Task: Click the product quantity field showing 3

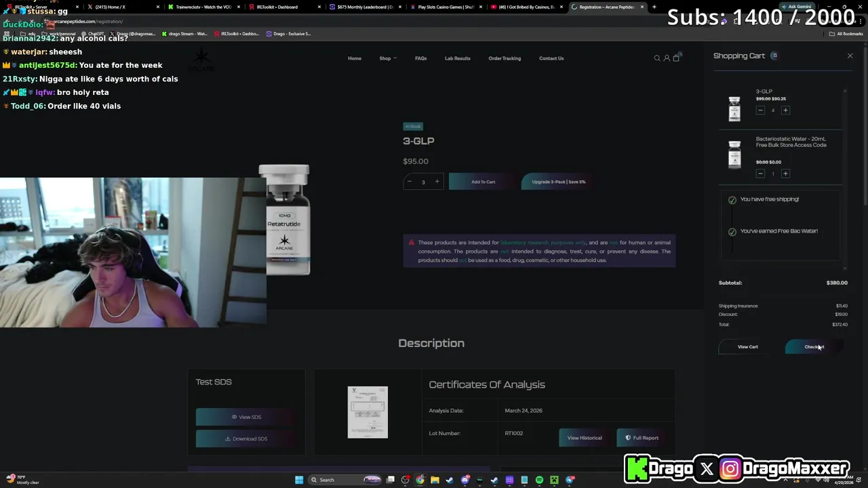Action: (423, 182)
